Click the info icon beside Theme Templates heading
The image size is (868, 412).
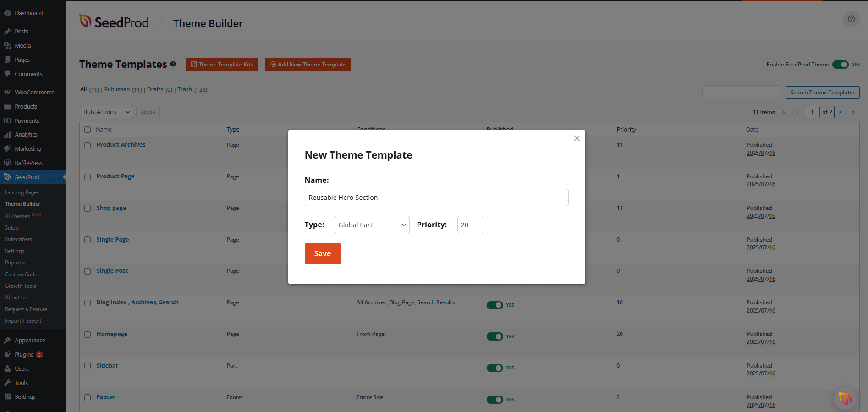tap(173, 64)
